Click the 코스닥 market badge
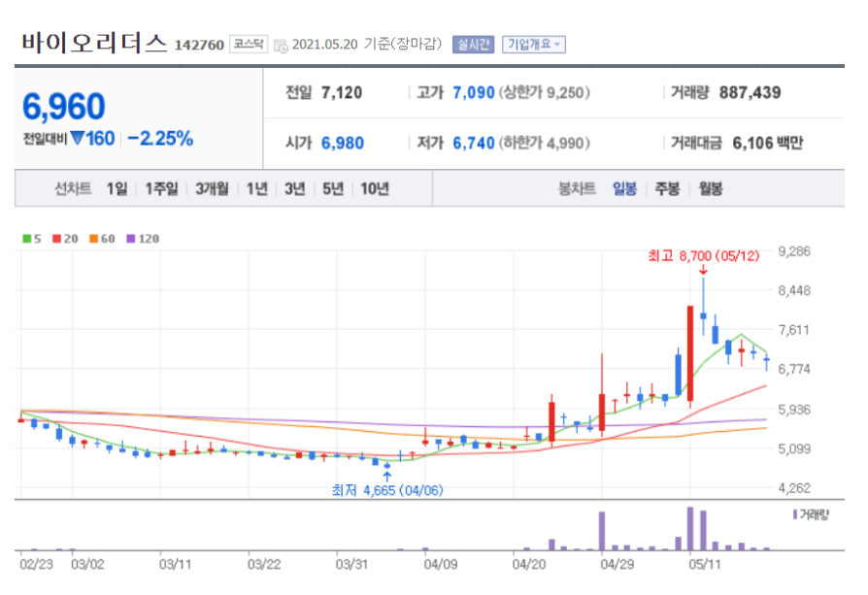This screenshot has height=595, width=868. click(249, 45)
